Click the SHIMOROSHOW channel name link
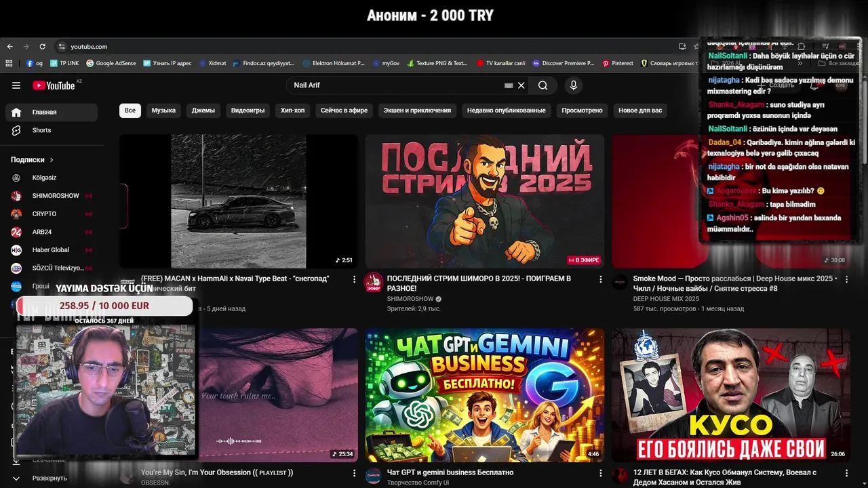Image resolution: width=868 pixels, height=488 pixels. [410, 299]
